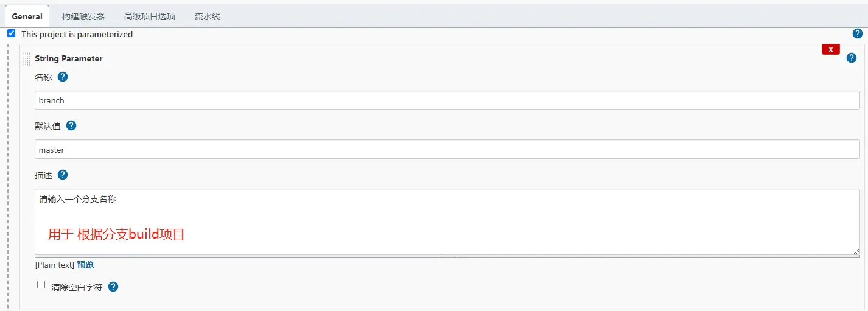The width and height of the screenshot is (868, 311).
Task: Click textarea corner resize grip
Action: (856, 251)
